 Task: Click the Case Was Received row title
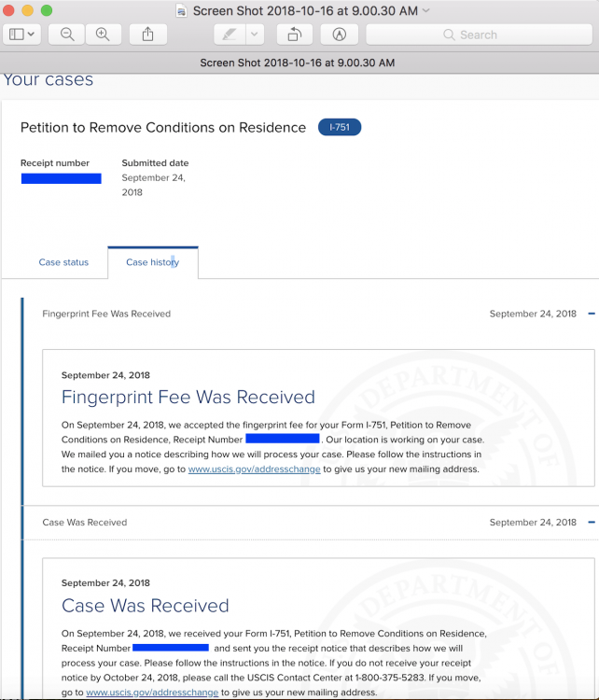(x=84, y=523)
